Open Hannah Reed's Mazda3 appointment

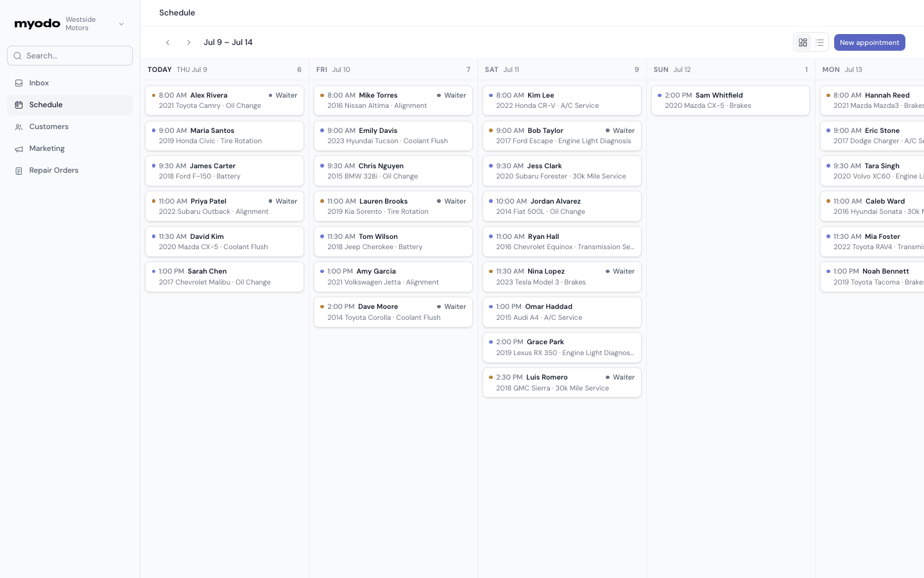tap(873, 100)
